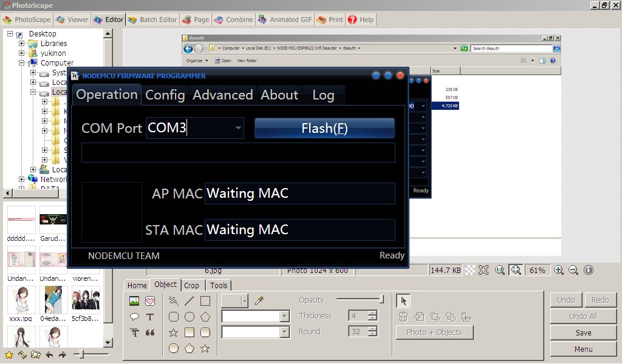Screen dimensions: 622x364
Task: Choose the outlined rounded rectangle shape
Action: tap(173, 317)
